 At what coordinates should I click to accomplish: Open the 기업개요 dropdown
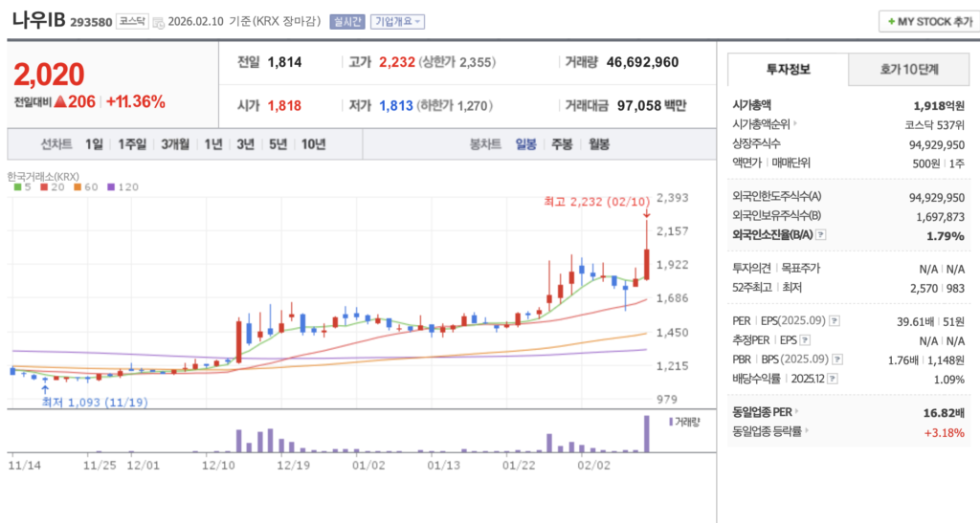point(397,21)
